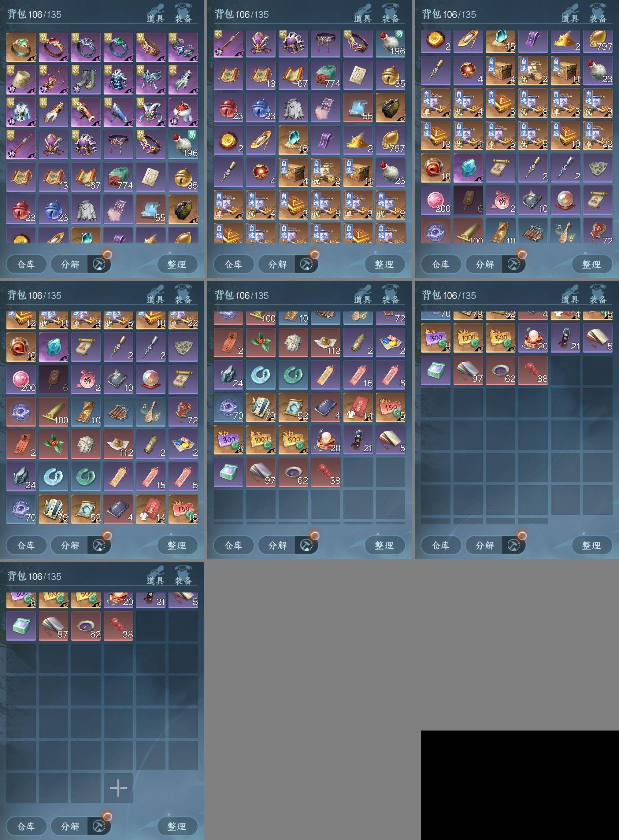Toggle the hammer icon beside 分解 in middle-center panel
This screenshot has height=840, width=619.
pyautogui.click(x=306, y=545)
